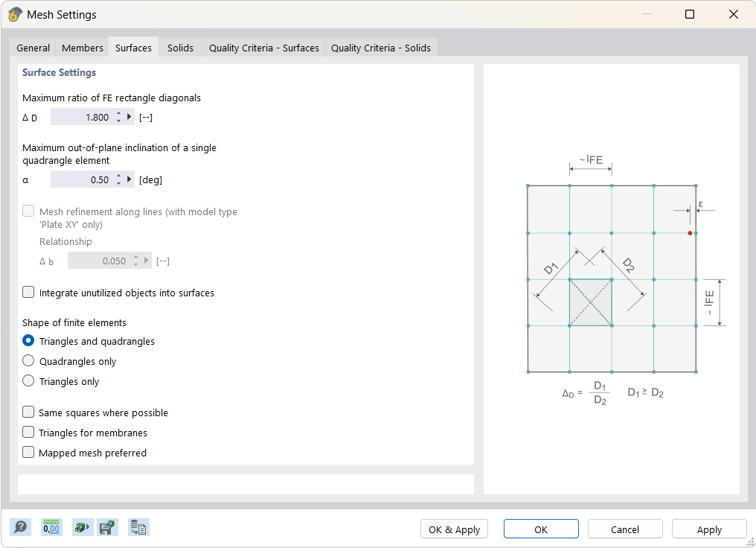Enable Triangles for membranes option
Image resolution: width=756 pixels, height=548 pixels.
tap(28, 433)
